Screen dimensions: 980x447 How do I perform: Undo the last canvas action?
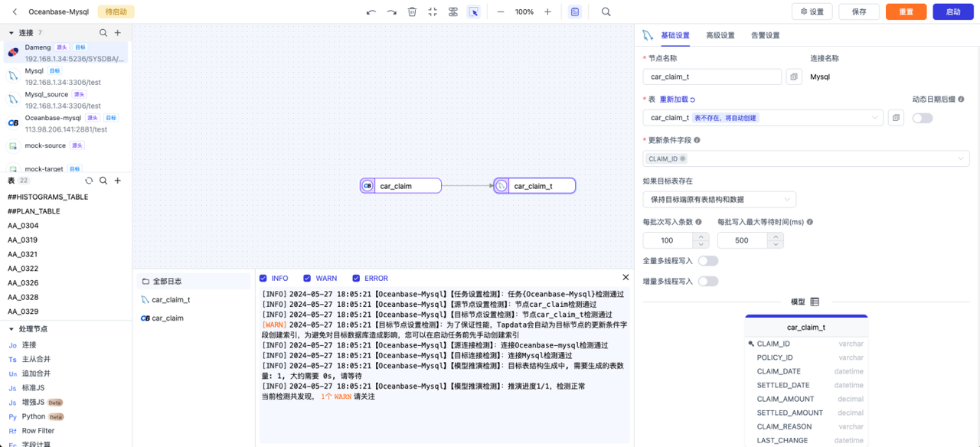371,12
